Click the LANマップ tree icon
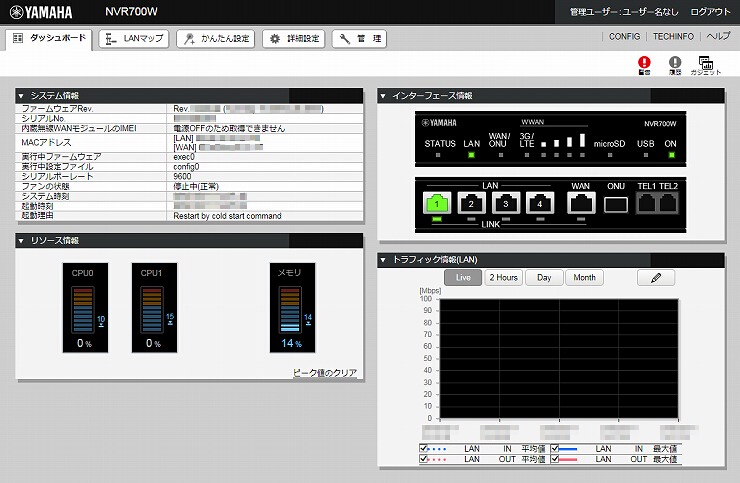 click(x=110, y=39)
